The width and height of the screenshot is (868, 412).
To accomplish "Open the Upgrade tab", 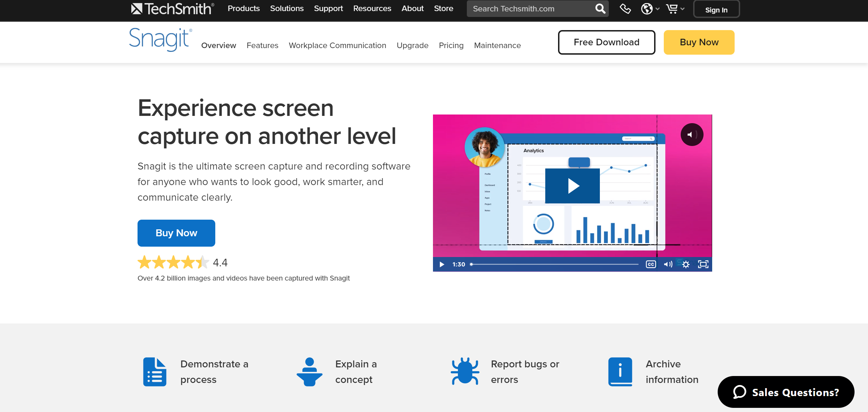I will pyautogui.click(x=413, y=45).
